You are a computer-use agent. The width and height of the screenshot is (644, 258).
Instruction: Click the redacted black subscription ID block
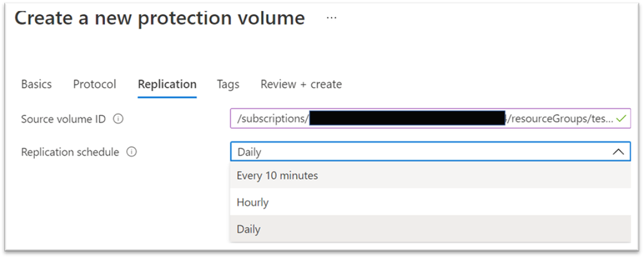click(x=406, y=119)
